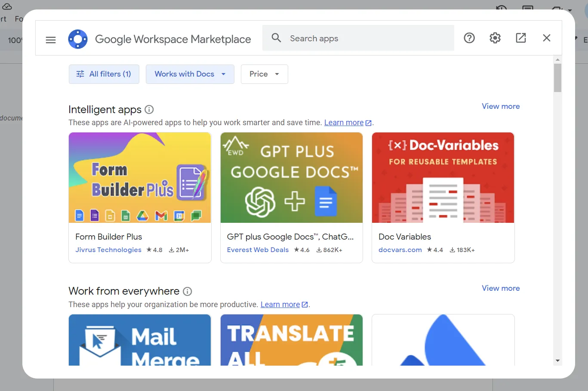This screenshot has width=588, height=391.
Task: Show info for Intelligent apps
Action: coord(149,110)
